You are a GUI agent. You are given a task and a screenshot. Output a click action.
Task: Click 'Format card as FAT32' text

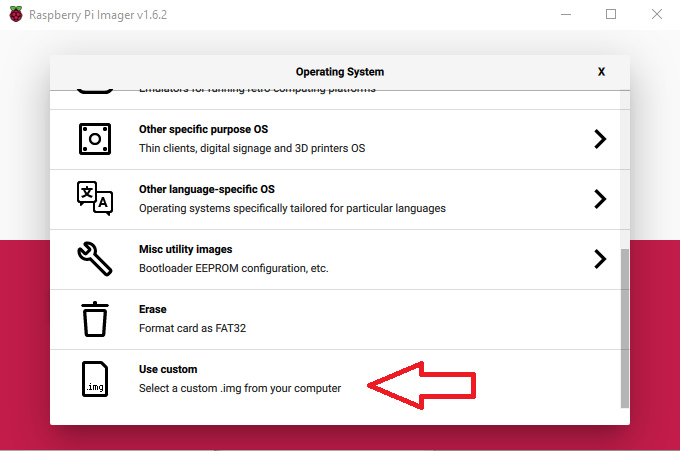click(x=193, y=328)
